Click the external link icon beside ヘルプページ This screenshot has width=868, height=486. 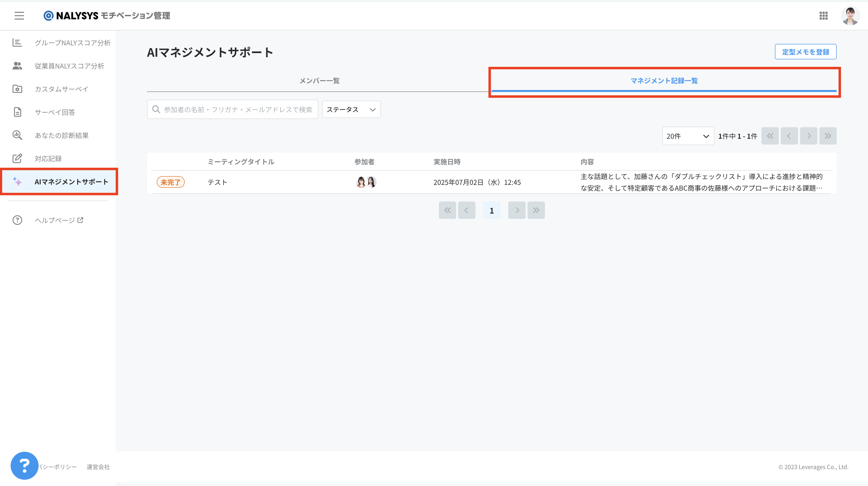pyautogui.click(x=80, y=220)
